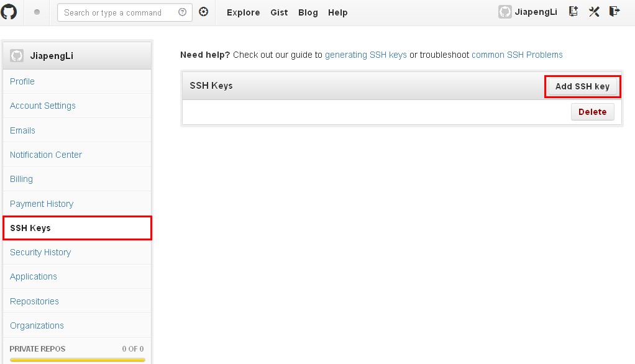Open Organizations in sidebar
The image size is (635, 364).
point(77,325)
